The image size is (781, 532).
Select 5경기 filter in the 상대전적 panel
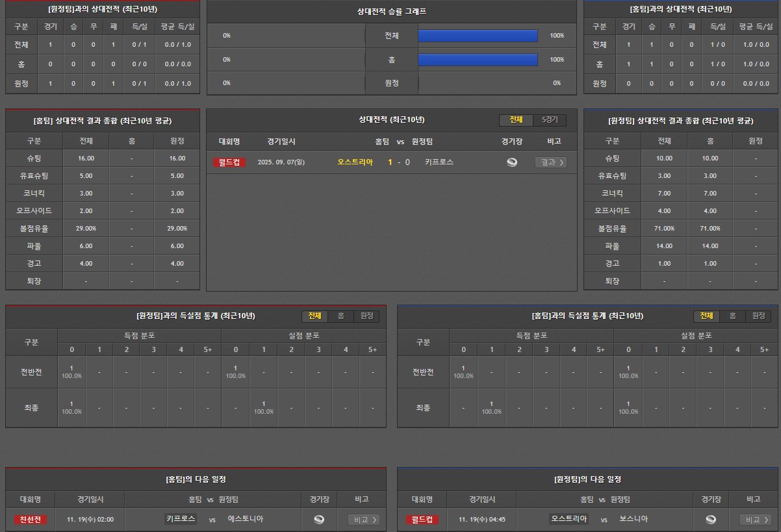[x=550, y=120]
